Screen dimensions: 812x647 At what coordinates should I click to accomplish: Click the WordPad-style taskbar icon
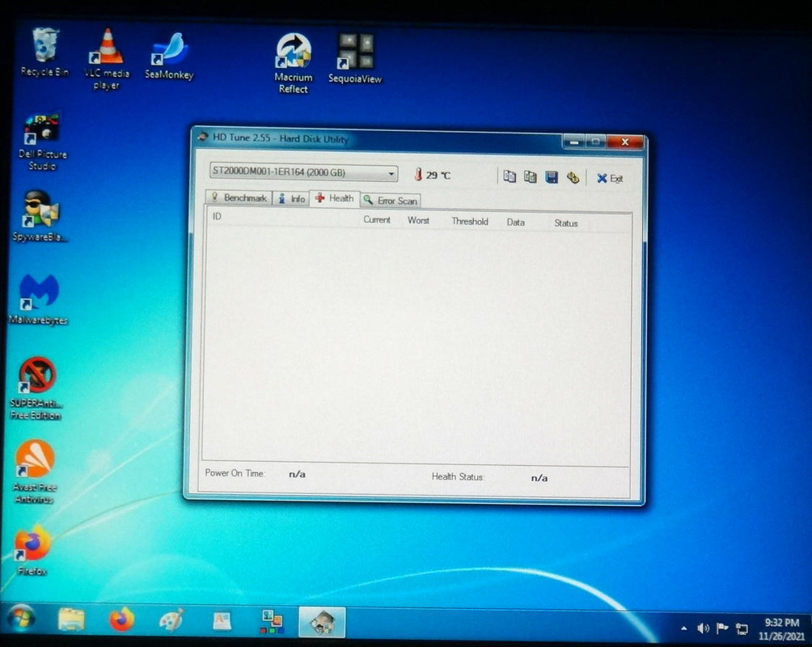tap(222, 621)
